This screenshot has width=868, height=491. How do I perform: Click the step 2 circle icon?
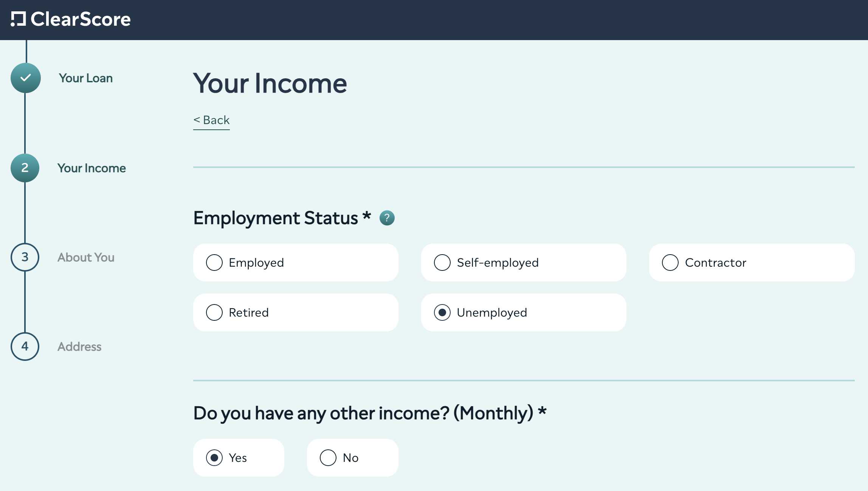click(25, 168)
